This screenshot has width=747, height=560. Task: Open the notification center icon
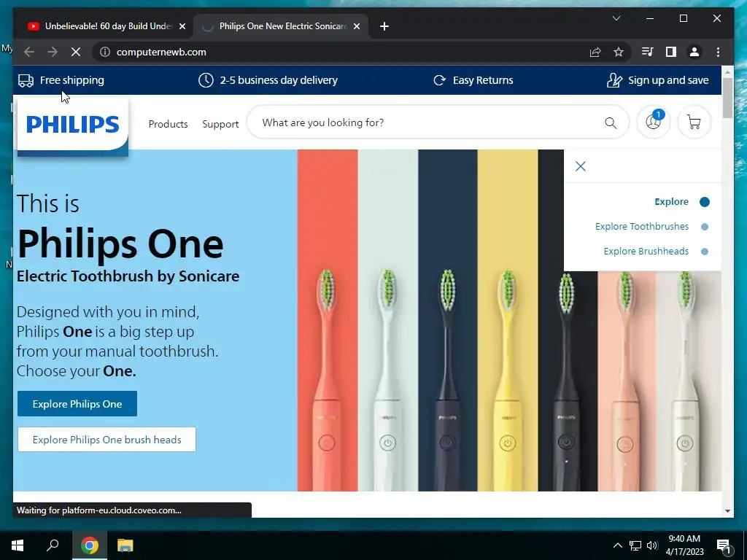[724, 545]
